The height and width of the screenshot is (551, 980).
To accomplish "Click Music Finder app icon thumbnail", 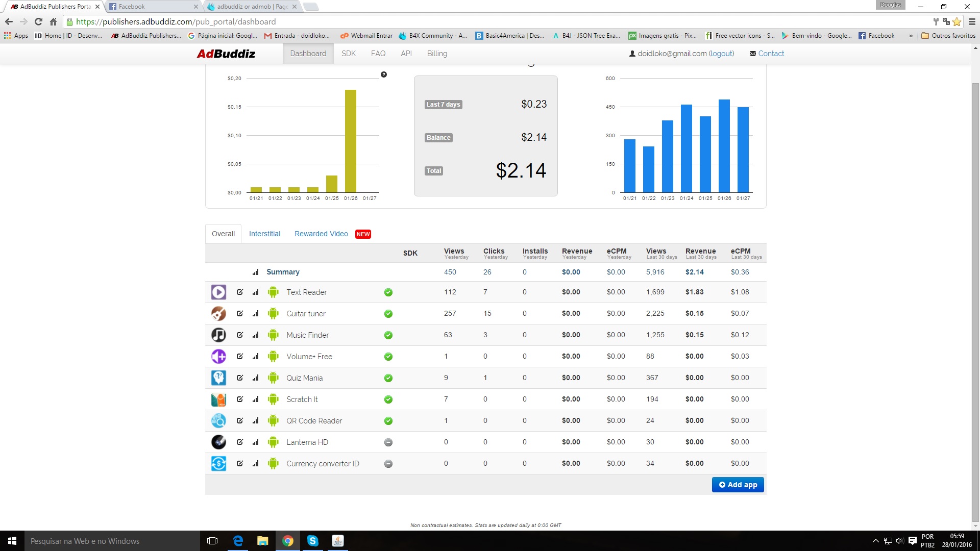I will (218, 335).
